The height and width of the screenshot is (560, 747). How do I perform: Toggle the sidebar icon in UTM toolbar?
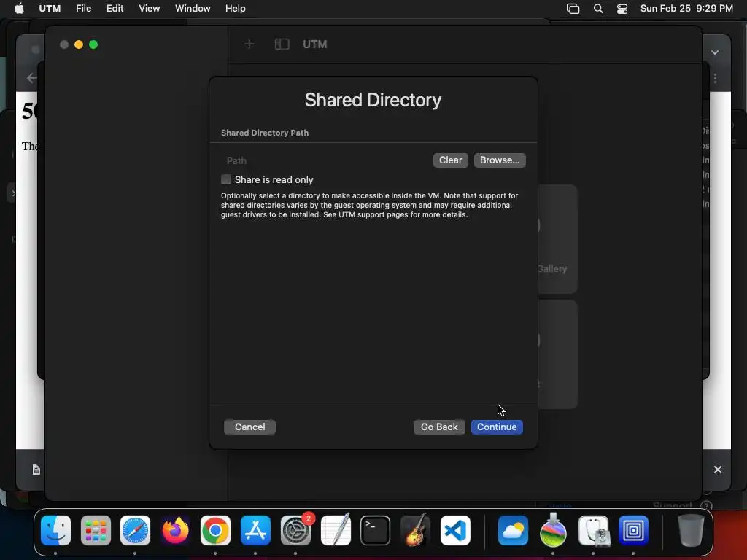click(x=282, y=44)
